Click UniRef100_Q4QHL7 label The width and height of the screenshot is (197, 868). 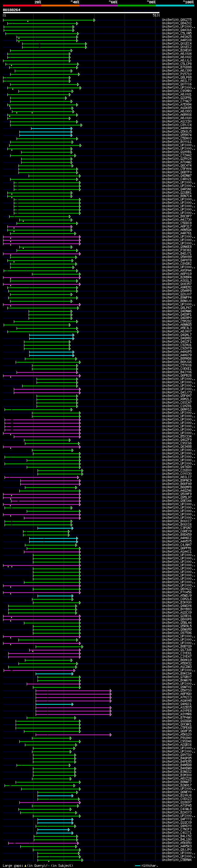(x=177, y=335)
